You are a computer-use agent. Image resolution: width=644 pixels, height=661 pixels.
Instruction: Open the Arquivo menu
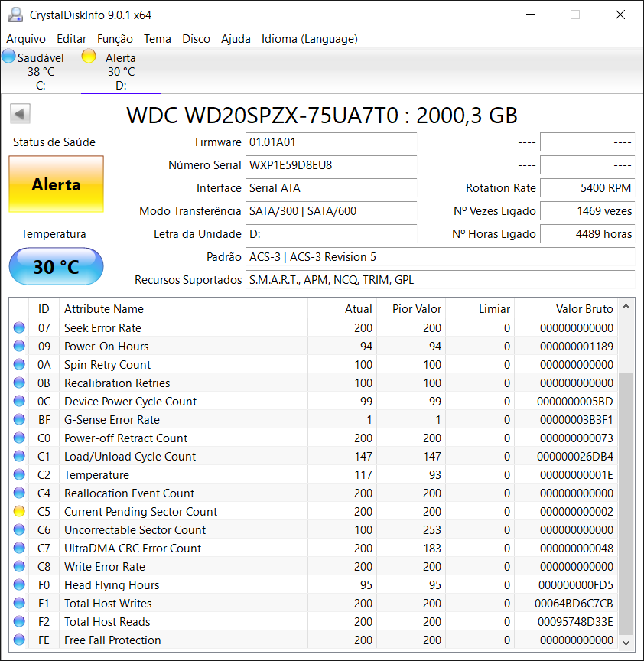[26, 39]
